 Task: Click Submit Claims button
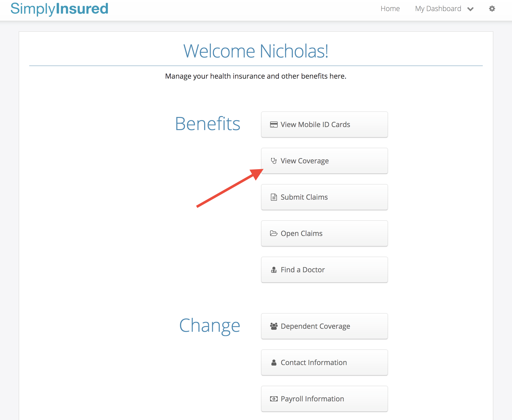click(x=324, y=197)
